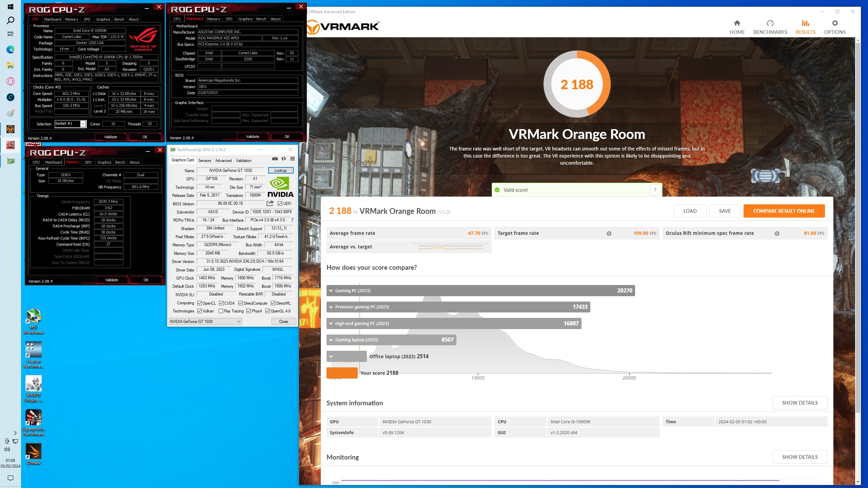868x488 pixels.
Task: Open the BENCHMARKS gauge icon in VRMark
Action: pyautogui.click(x=770, y=23)
